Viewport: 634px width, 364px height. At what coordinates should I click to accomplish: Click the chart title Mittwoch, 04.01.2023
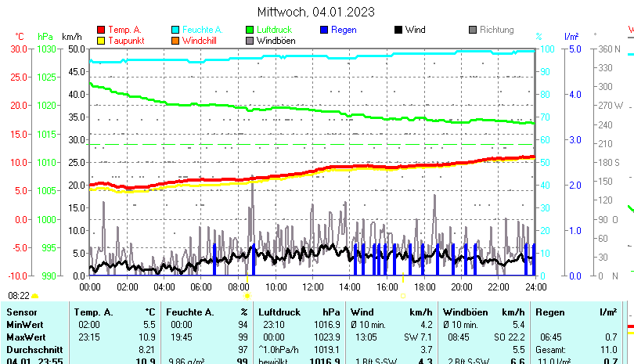tap(315, 12)
